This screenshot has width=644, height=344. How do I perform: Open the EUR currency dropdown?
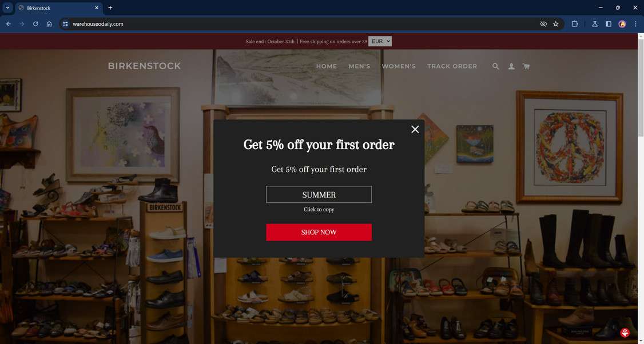(x=380, y=41)
